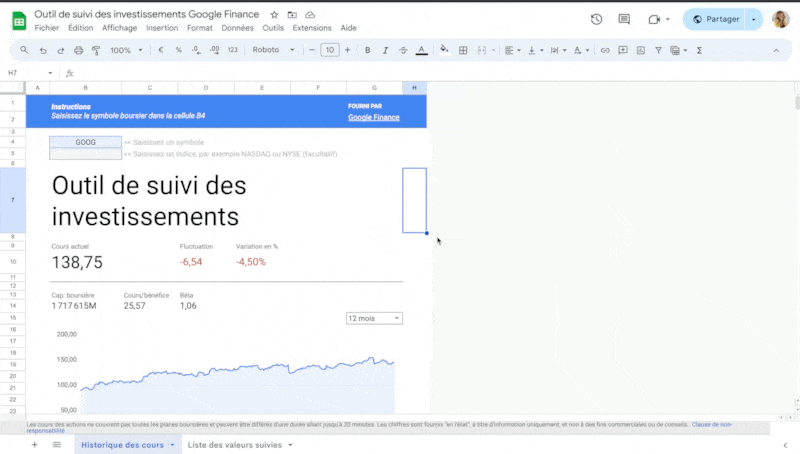Screen dimensions: 800x454
Task: Click the Google Finance link
Action: point(373,117)
